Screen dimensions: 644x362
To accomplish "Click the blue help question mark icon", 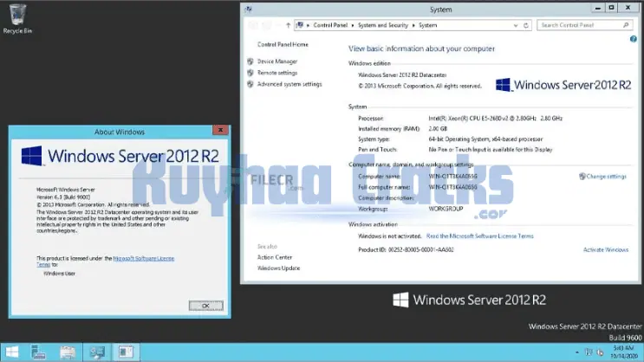I will pos(633,39).
